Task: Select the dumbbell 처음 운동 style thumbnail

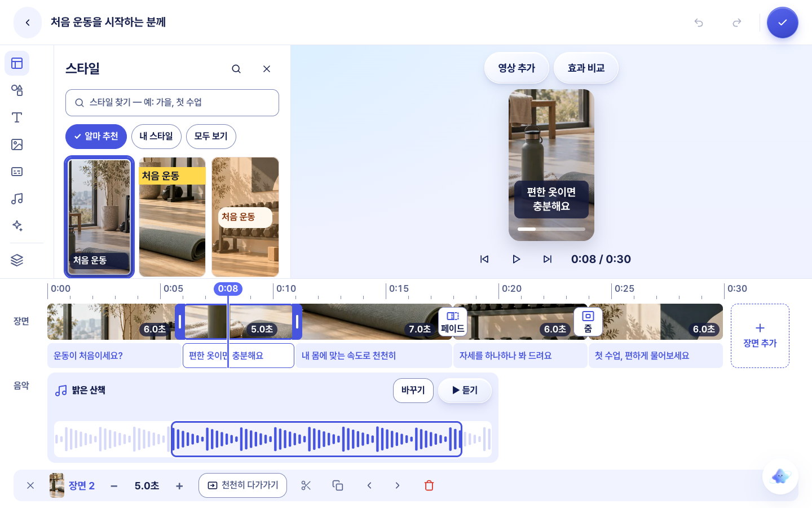Action: [x=245, y=217]
